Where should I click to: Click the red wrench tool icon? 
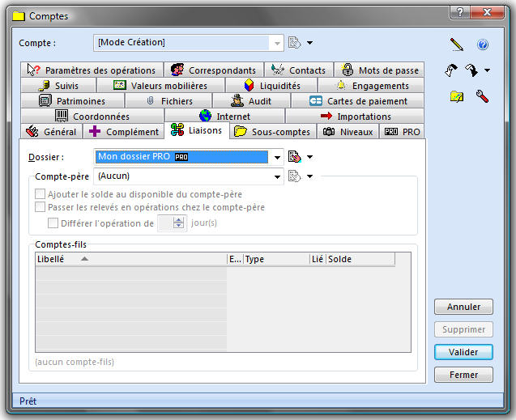tap(482, 96)
